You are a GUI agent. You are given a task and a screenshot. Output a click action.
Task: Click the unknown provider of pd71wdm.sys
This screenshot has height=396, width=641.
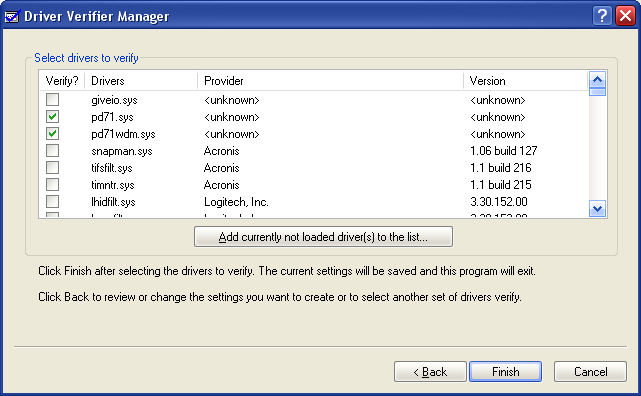click(231, 134)
